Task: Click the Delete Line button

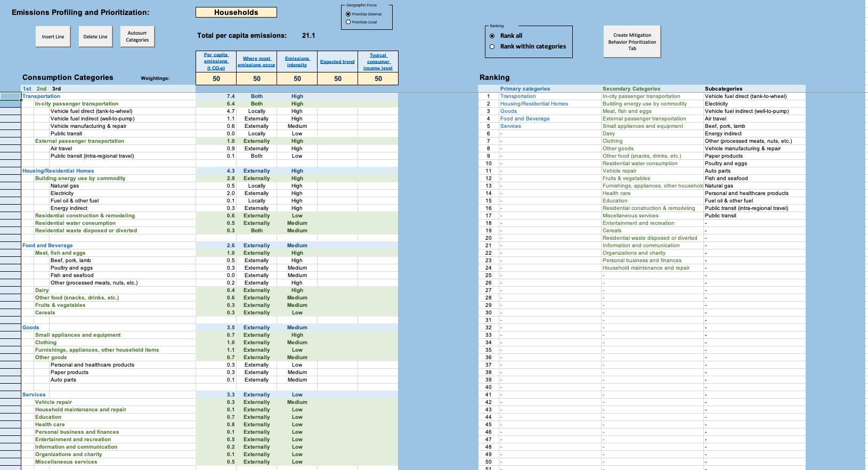Action: (x=95, y=37)
